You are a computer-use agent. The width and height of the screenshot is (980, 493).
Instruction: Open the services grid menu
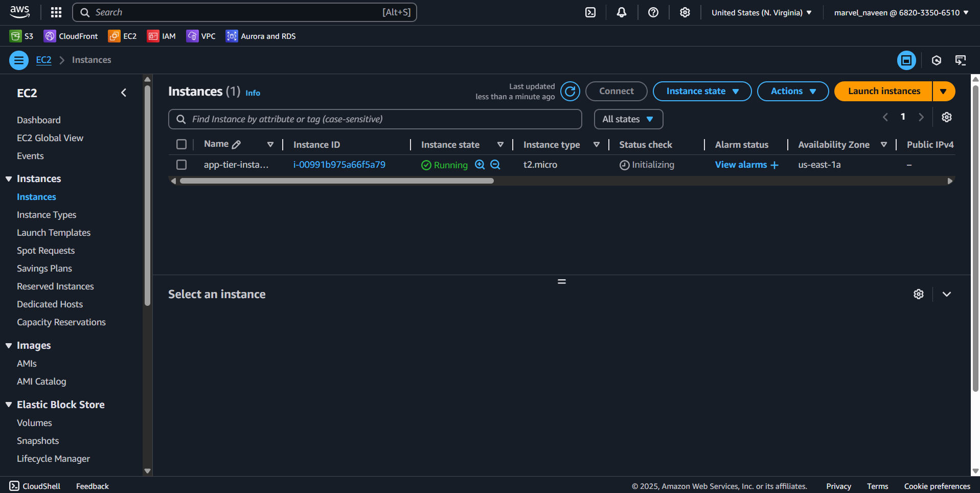click(56, 12)
